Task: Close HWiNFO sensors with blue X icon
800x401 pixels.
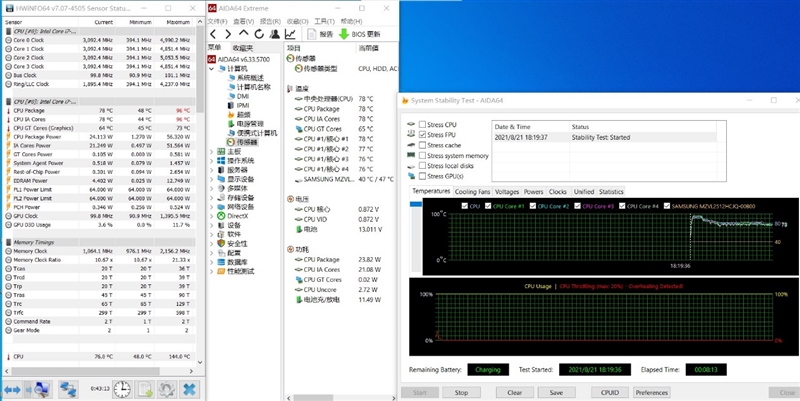Action: tap(191, 388)
